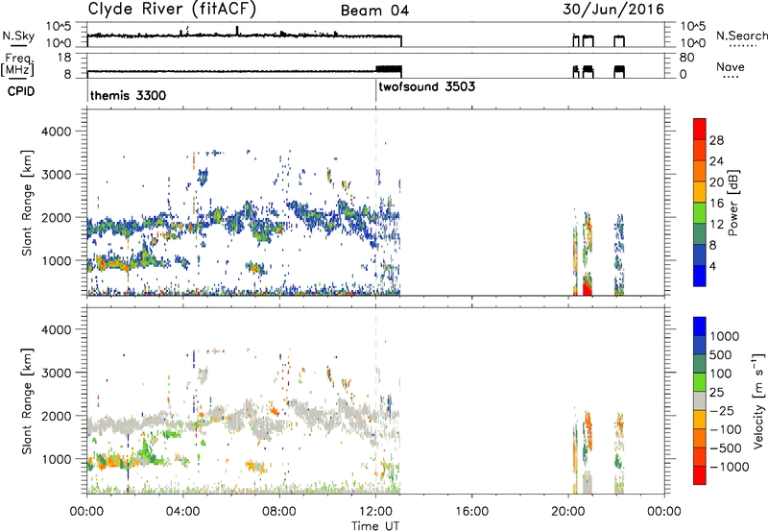
Task: Pick the light green Power segment between 12 and 16
Action: [700, 212]
